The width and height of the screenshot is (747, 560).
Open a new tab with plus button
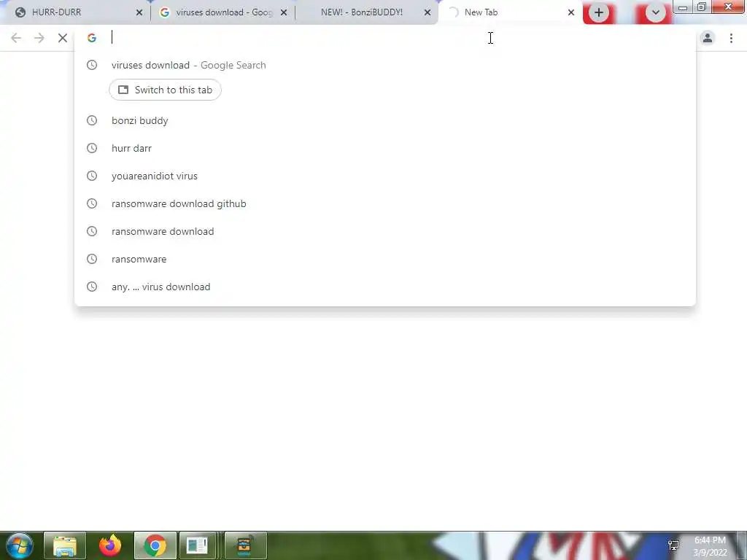pos(599,13)
